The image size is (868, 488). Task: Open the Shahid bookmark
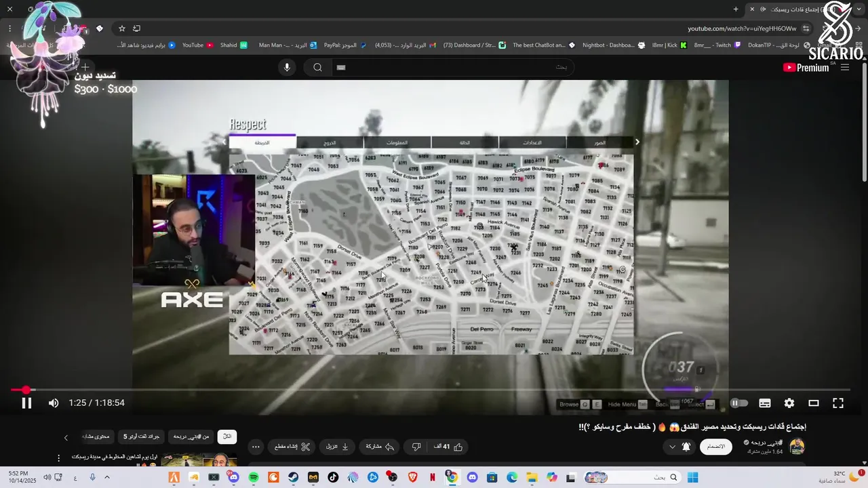pyautogui.click(x=234, y=45)
